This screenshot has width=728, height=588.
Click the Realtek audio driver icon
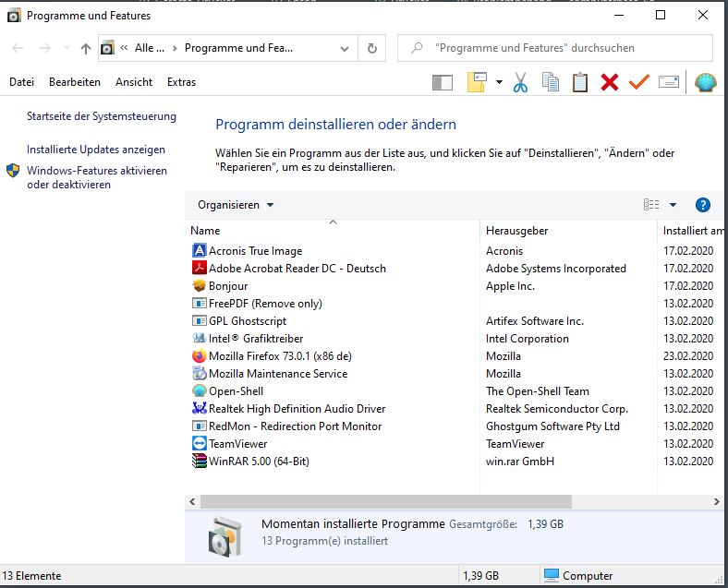pos(200,408)
